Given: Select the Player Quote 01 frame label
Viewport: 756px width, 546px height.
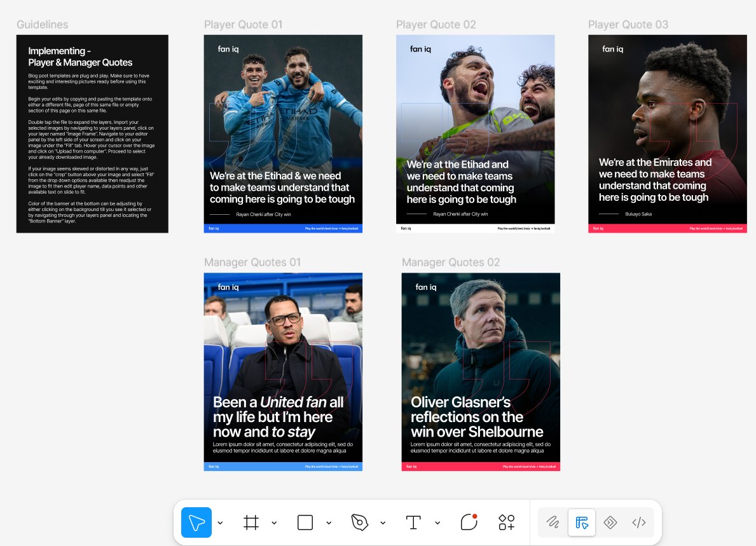Looking at the screenshot, I should (244, 25).
